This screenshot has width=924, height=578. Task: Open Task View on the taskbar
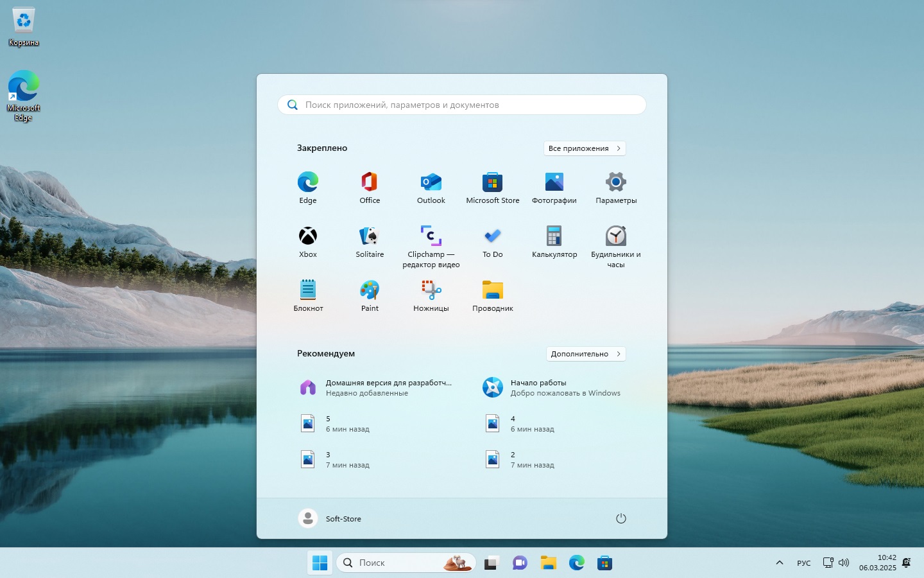point(492,563)
